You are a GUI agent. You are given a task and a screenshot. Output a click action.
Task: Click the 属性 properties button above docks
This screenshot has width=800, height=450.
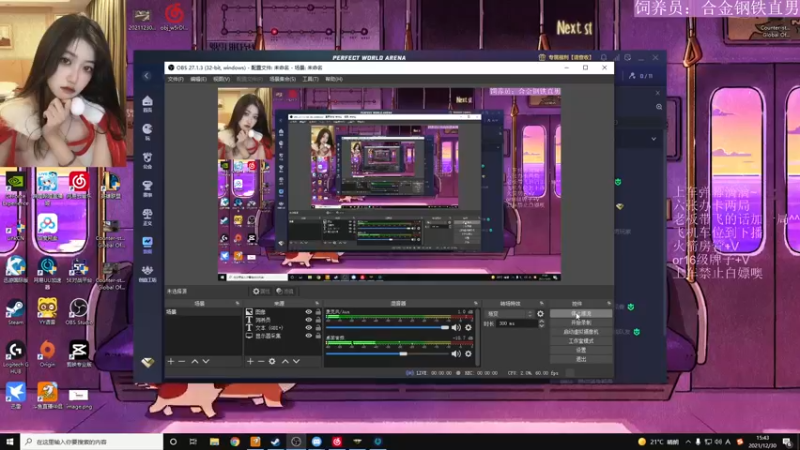pyautogui.click(x=261, y=291)
